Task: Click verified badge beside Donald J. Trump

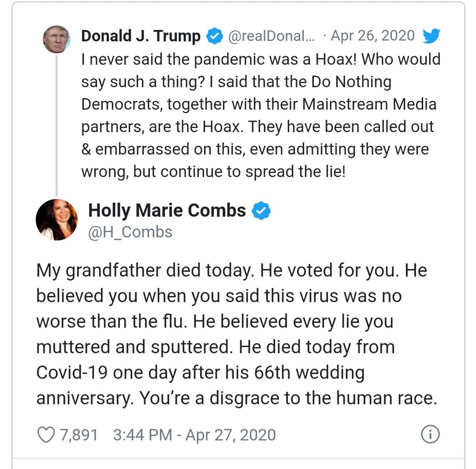Action: (215, 36)
